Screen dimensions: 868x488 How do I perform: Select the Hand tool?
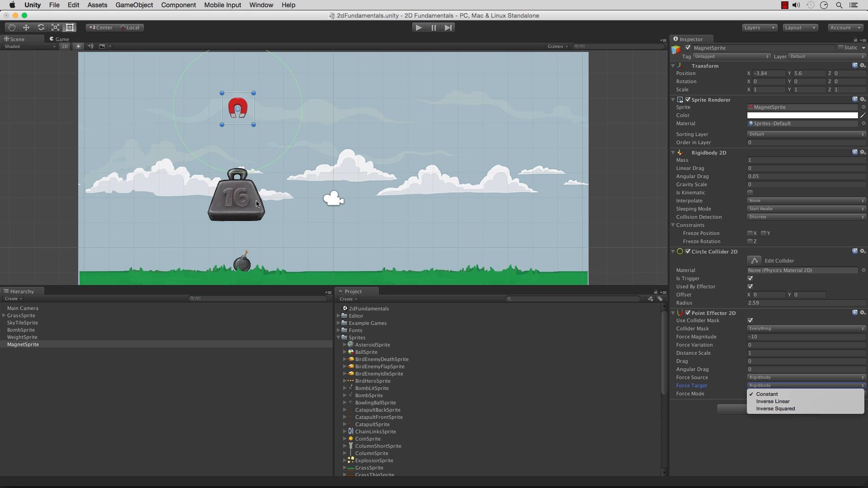[x=11, y=28]
